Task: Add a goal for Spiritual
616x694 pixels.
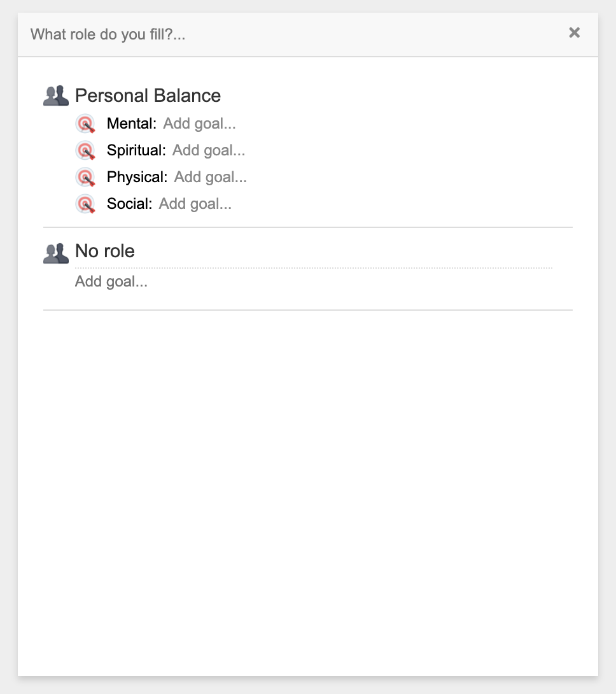Action: (x=209, y=150)
